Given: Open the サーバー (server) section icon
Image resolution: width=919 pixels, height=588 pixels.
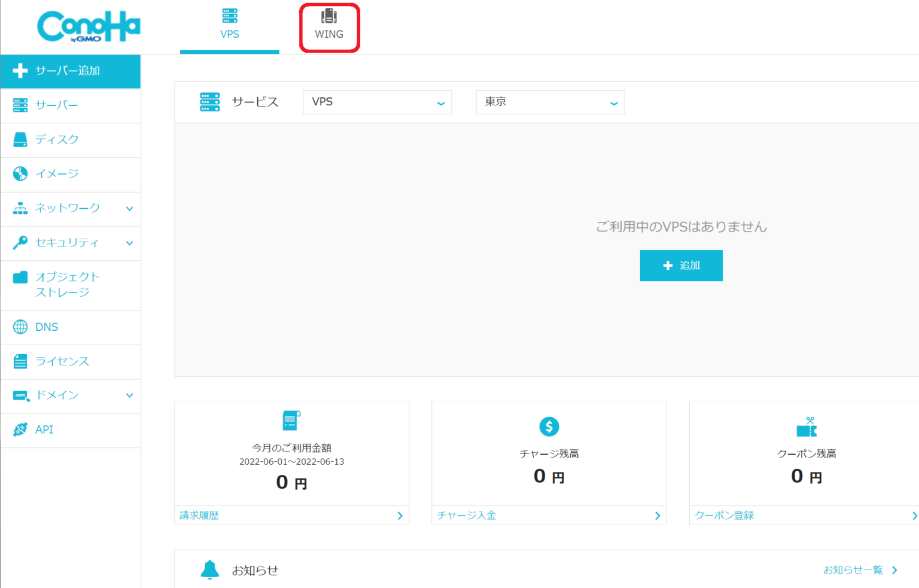Looking at the screenshot, I should point(20,105).
